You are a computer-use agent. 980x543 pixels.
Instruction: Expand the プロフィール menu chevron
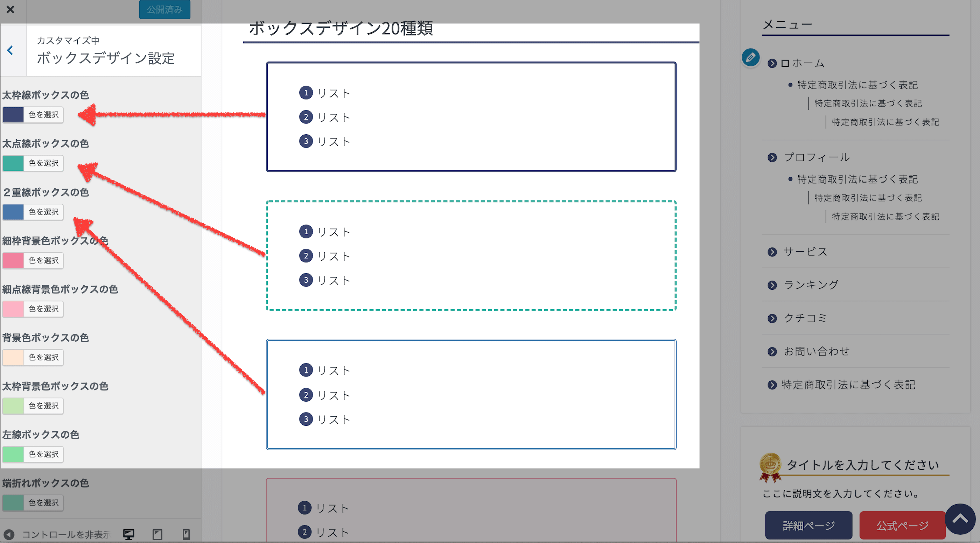click(772, 157)
